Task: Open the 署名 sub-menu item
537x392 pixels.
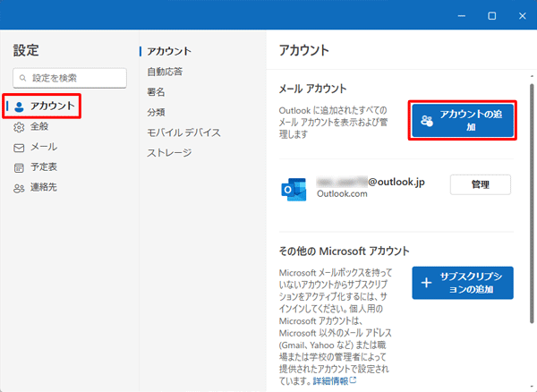Action: [156, 92]
